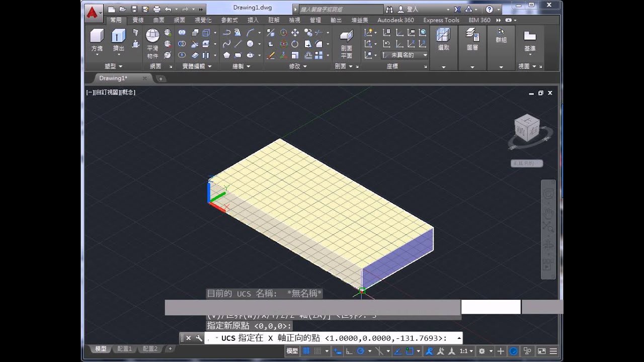Switch to the Express Tools ribbon tab
The height and width of the screenshot is (362, 644).
click(441, 20)
